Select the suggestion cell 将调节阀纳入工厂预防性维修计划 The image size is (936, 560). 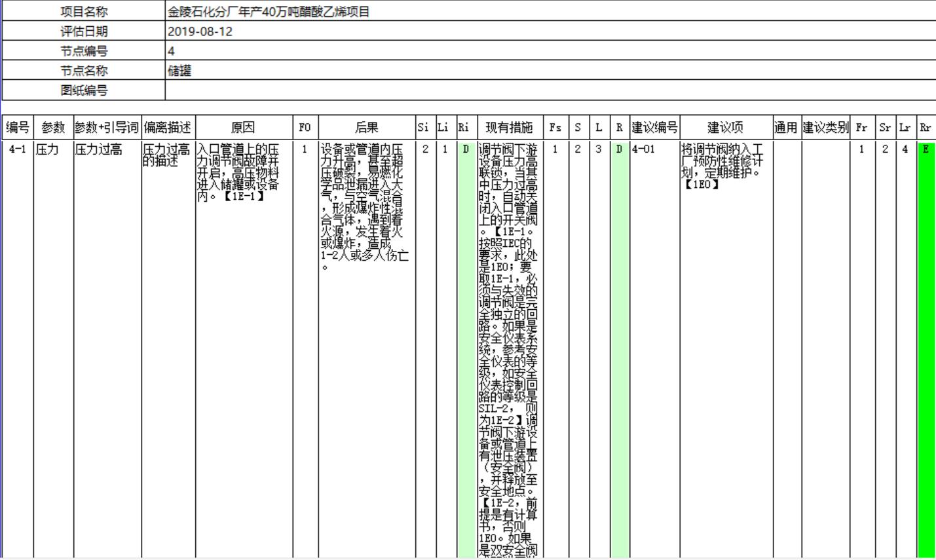(726, 348)
